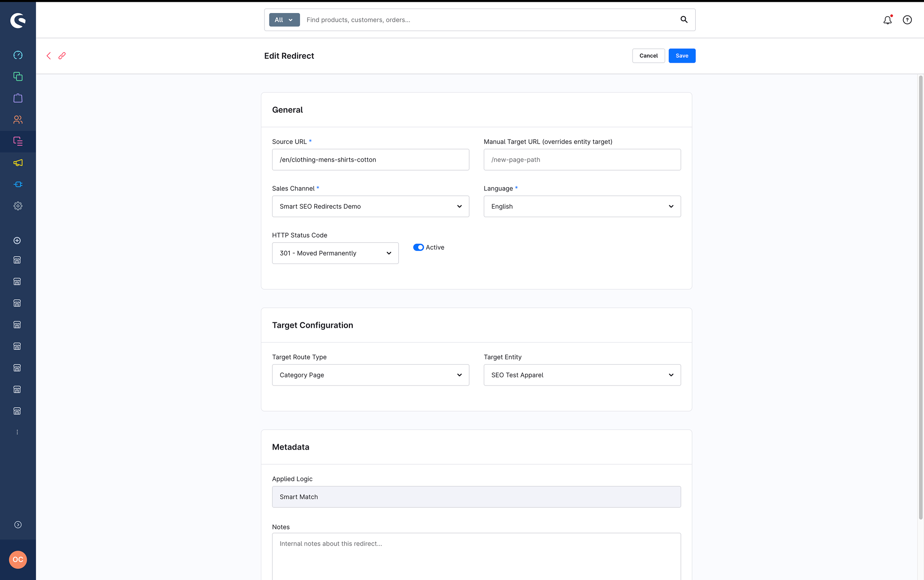Open the Extensions plug icon

click(18, 184)
